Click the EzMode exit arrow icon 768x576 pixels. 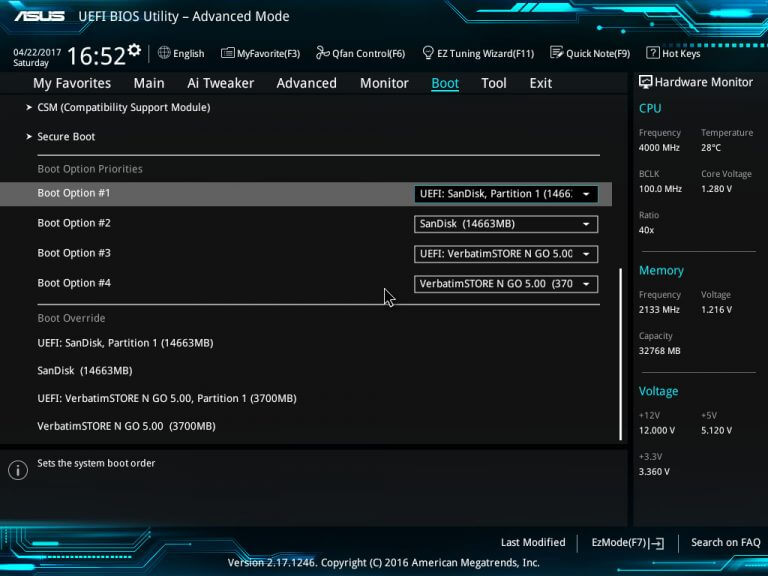click(656, 543)
